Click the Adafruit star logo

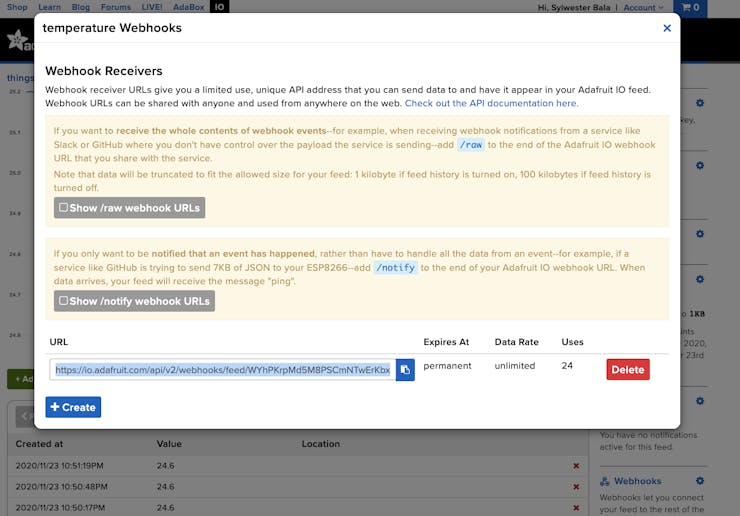click(x=18, y=40)
